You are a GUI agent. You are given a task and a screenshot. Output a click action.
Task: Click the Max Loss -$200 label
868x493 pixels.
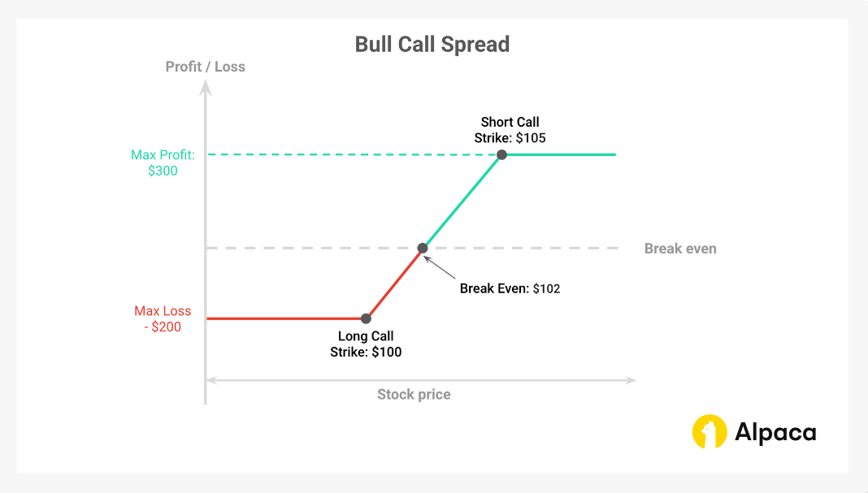point(163,318)
